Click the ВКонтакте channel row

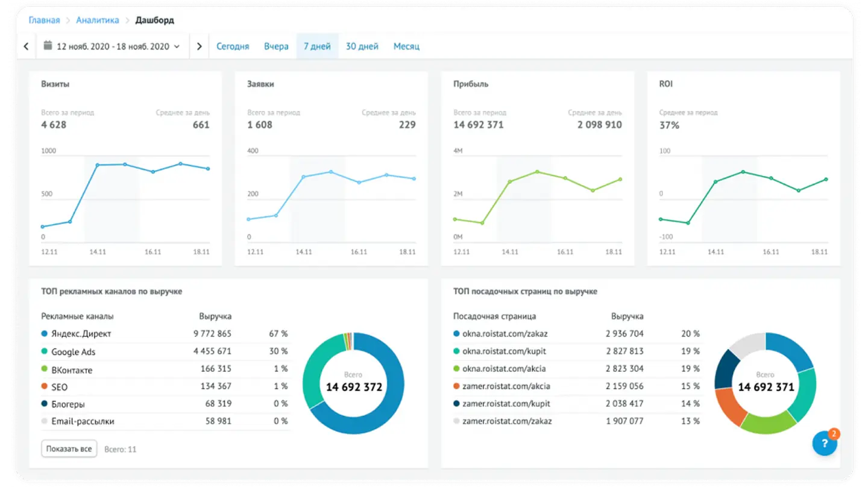click(x=166, y=369)
